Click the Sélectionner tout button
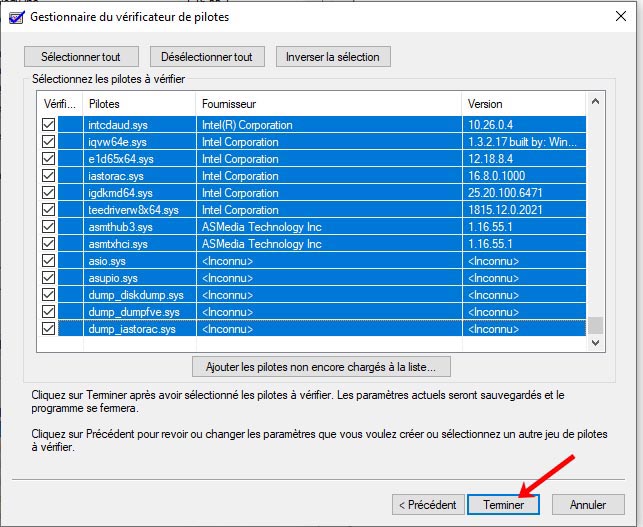The height and width of the screenshot is (527, 643). pyautogui.click(x=81, y=57)
